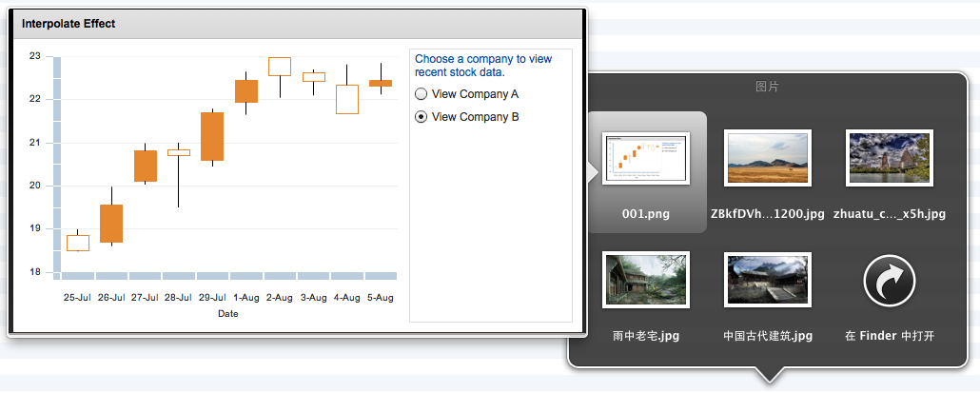Open the zhuatu_c…_x5h.jpg castle image
The height and width of the screenshot is (393, 980).
tap(889, 158)
